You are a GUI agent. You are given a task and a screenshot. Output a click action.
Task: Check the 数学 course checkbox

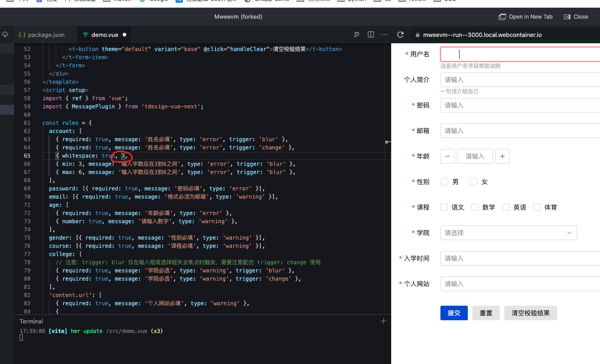click(475, 207)
